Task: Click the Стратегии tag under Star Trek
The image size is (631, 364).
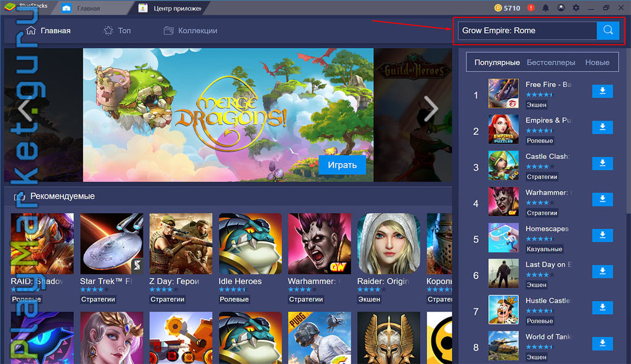Action: click(98, 299)
